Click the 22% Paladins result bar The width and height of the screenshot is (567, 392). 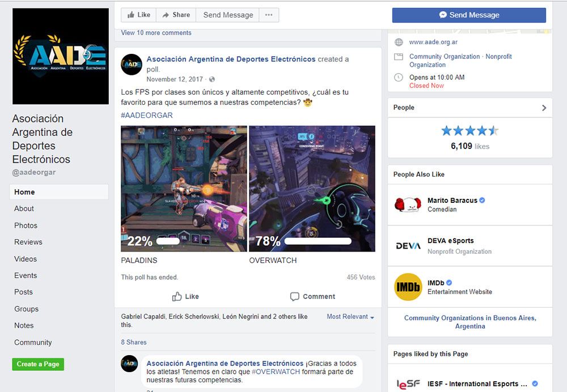pos(168,241)
